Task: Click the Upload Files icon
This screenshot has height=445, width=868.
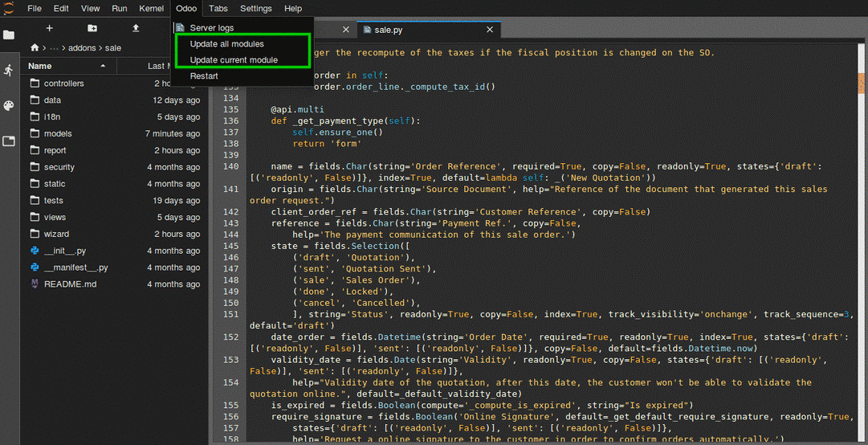Action: (x=137, y=27)
